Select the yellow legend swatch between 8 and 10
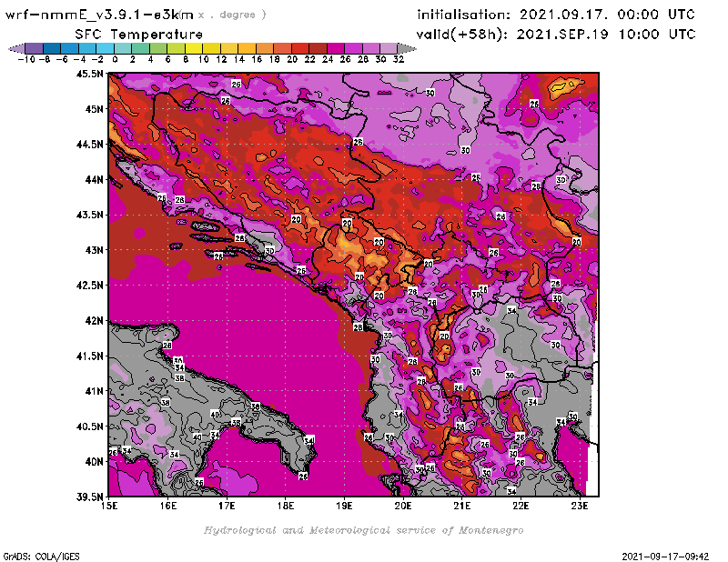This screenshot has width=728, height=562. [x=194, y=49]
